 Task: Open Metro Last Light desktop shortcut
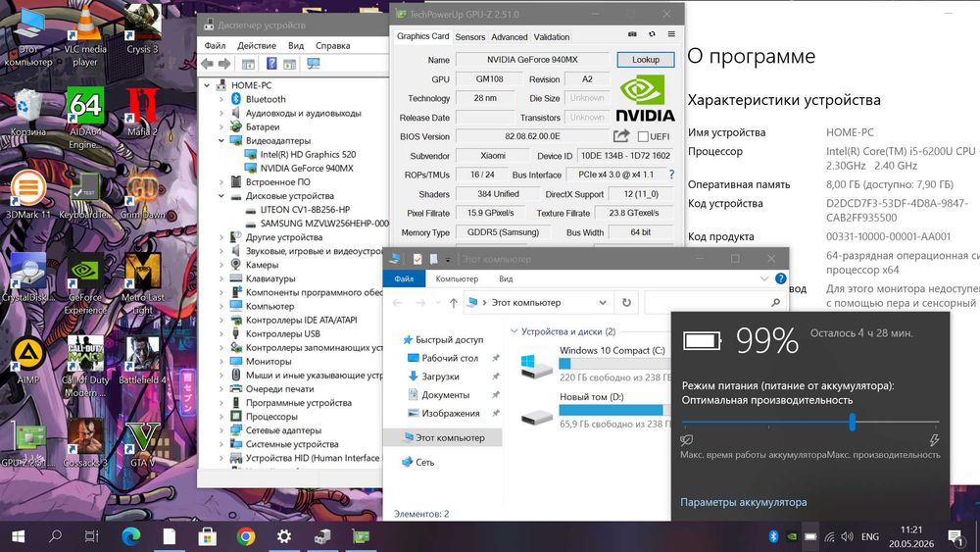click(x=142, y=283)
